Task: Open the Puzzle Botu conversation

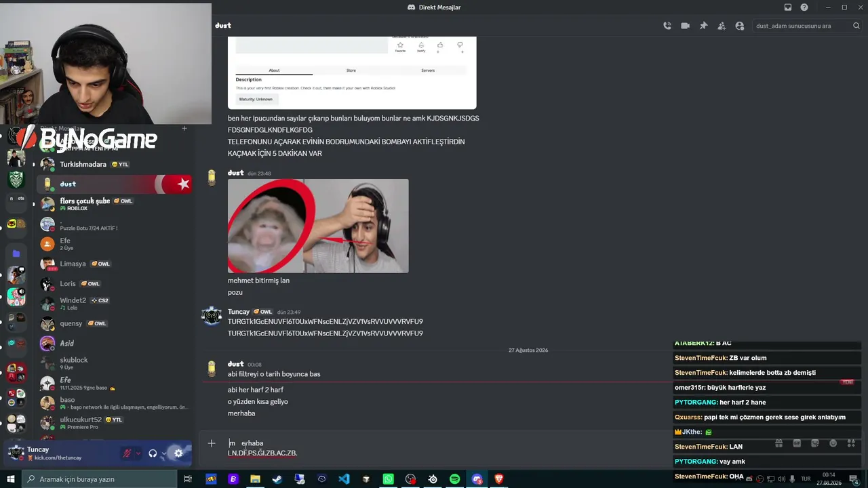Action: 115,224
